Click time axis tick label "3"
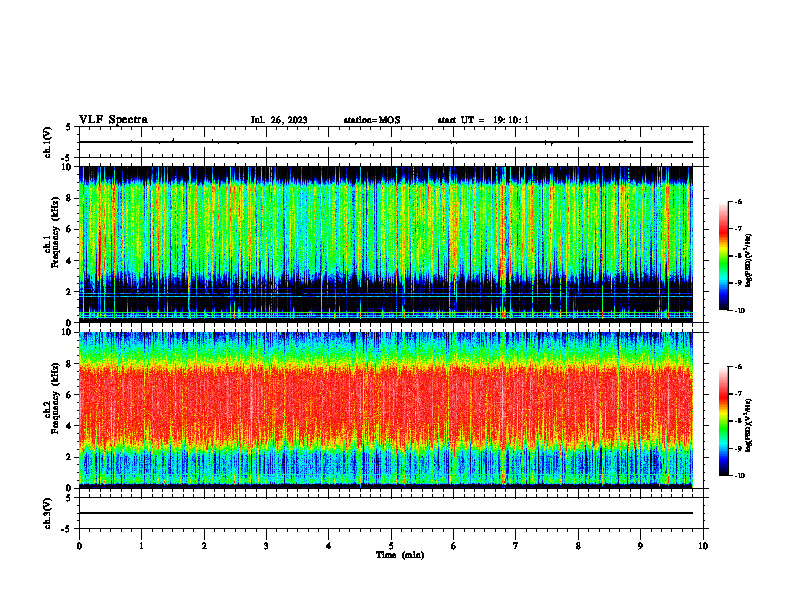The image size is (792, 612). point(266,546)
